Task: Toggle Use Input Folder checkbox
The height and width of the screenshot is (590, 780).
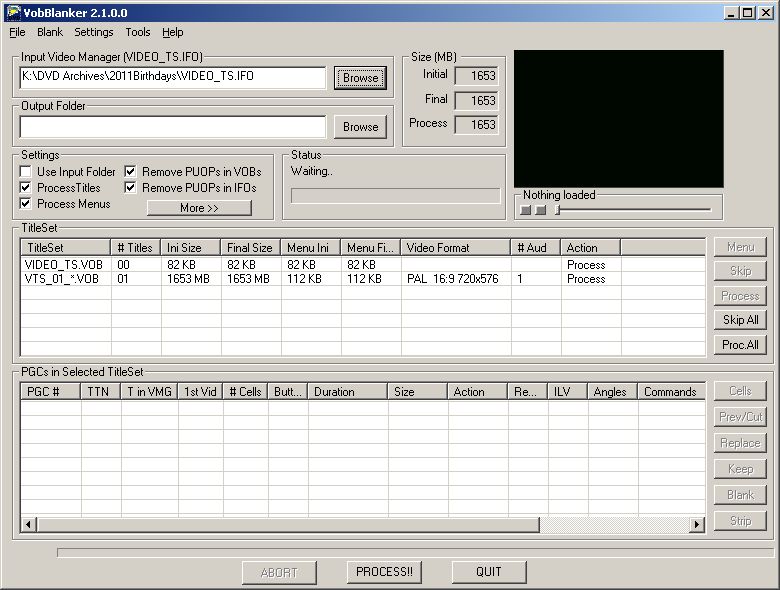Action: (x=27, y=172)
